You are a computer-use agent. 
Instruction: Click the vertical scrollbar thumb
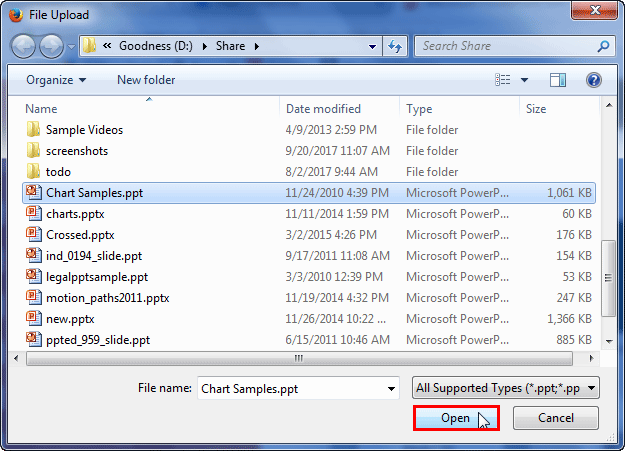coord(608,278)
